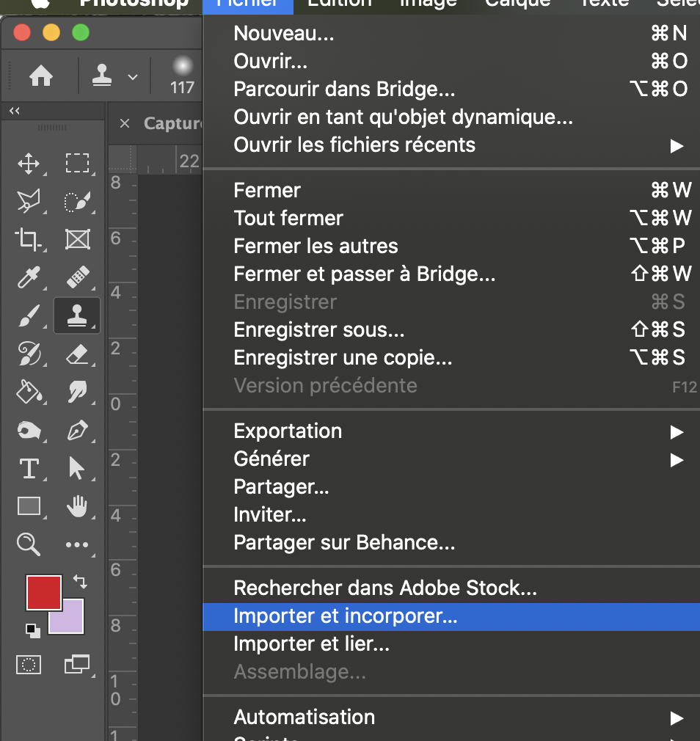Select the Sponge tool
The width and height of the screenshot is (700, 741).
[x=29, y=431]
